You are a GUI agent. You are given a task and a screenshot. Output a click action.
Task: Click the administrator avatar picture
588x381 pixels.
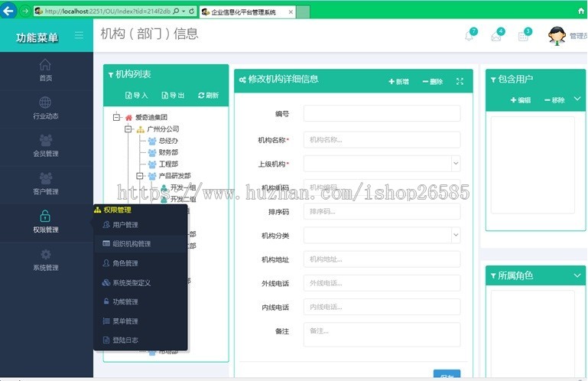pyautogui.click(x=557, y=36)
